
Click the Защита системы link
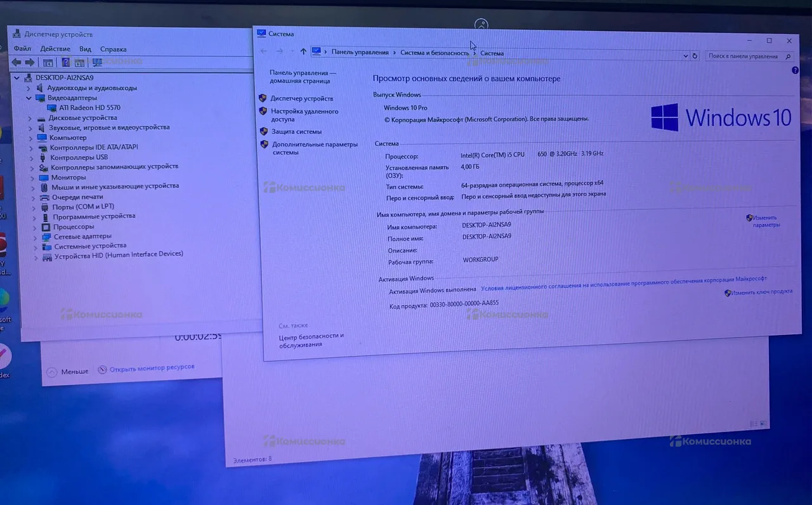[x=296, y=131]
